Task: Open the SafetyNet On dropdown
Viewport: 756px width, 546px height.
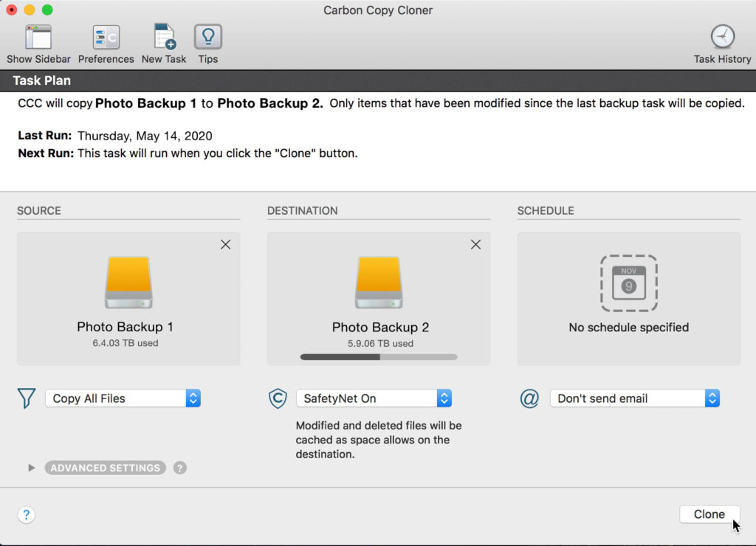Action: click(374, 398)
